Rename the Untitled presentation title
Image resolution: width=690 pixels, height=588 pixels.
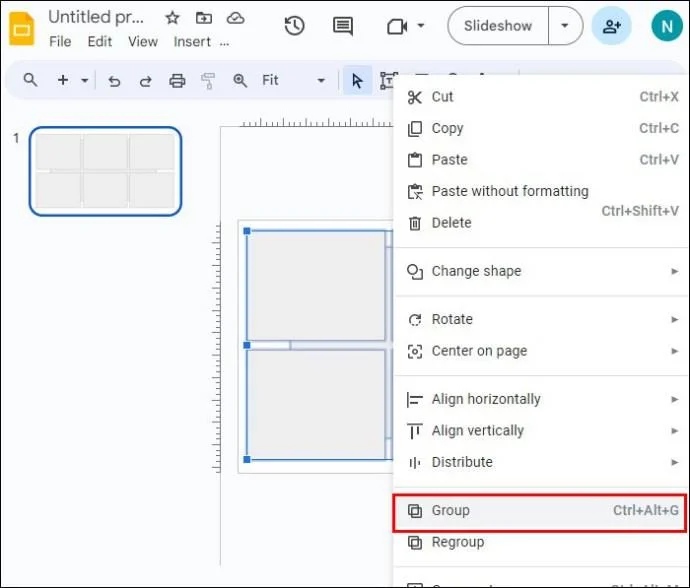pyautogui.click(x=96, y=17)
